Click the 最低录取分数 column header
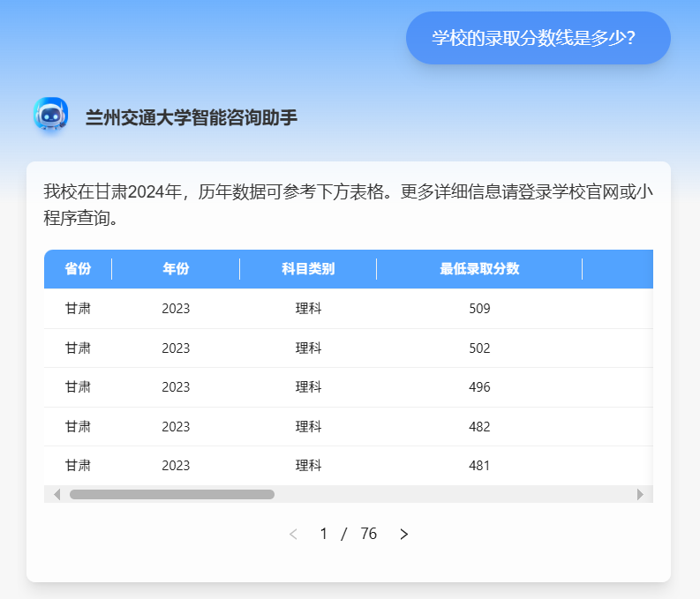This screenshot has height=599, width=700. tap(479, 269)
